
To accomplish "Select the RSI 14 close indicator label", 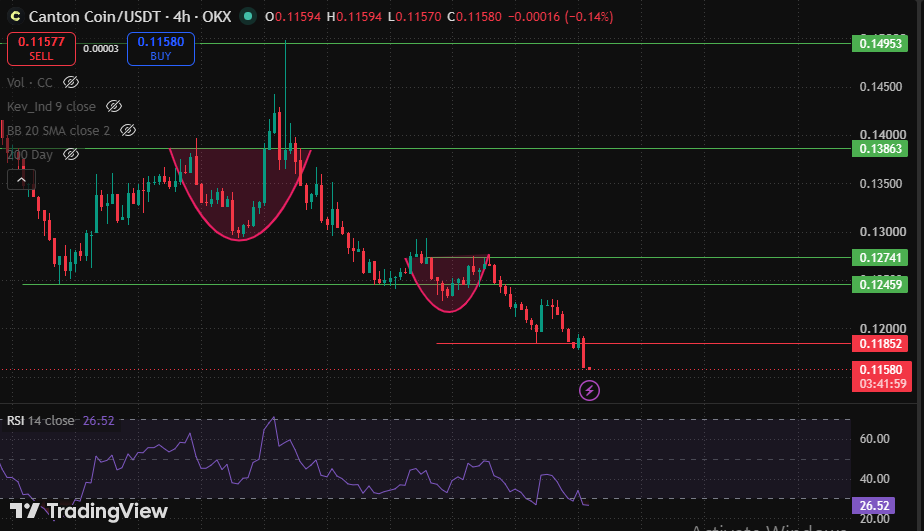I will pos(41,421).
